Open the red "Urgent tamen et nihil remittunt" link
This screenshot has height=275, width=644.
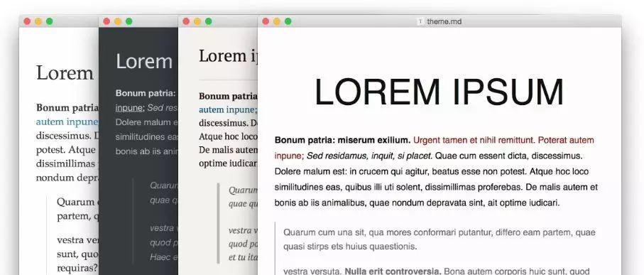[x=473, y=140]
